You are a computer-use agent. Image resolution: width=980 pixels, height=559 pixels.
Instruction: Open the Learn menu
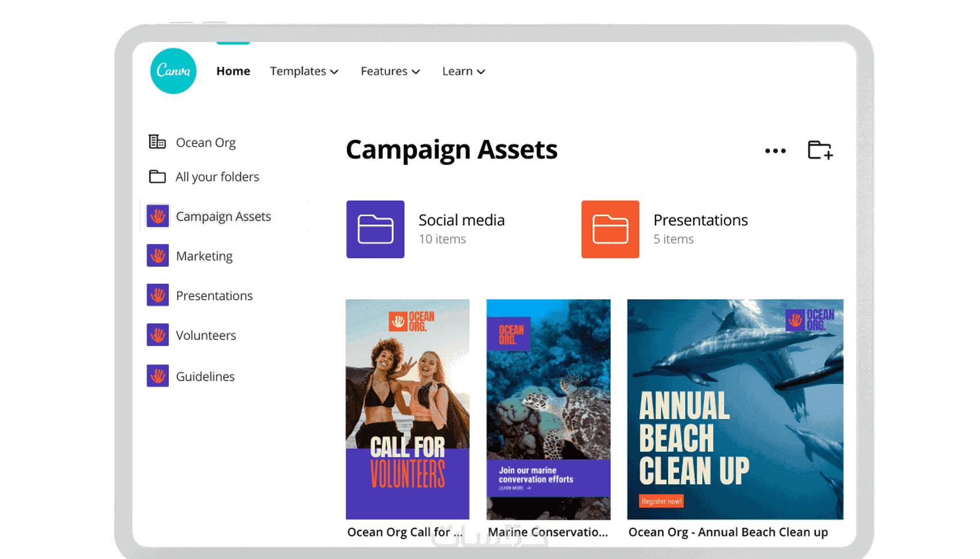click(463, 71)
